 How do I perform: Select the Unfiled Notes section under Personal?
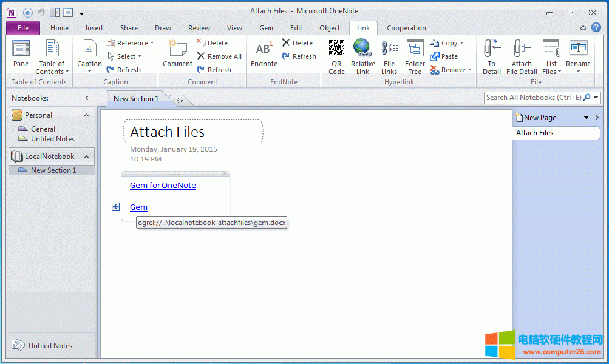[53, 139]
